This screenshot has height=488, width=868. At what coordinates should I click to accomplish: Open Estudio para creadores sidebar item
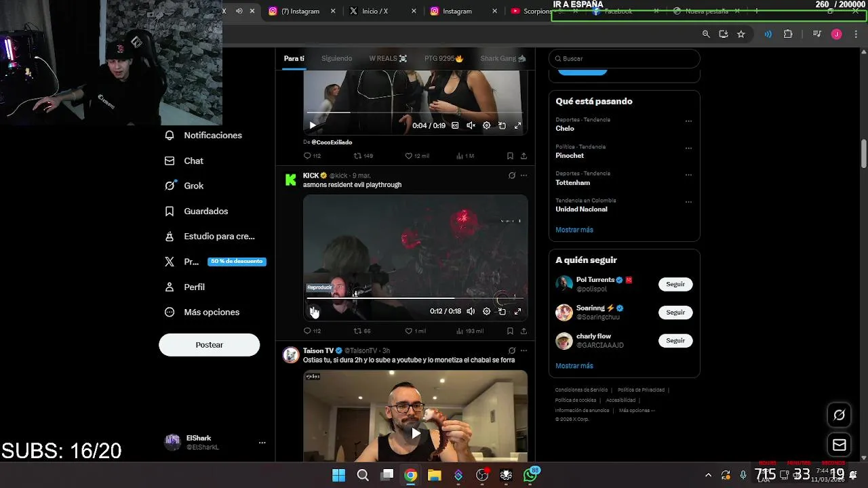coord(210,237)
